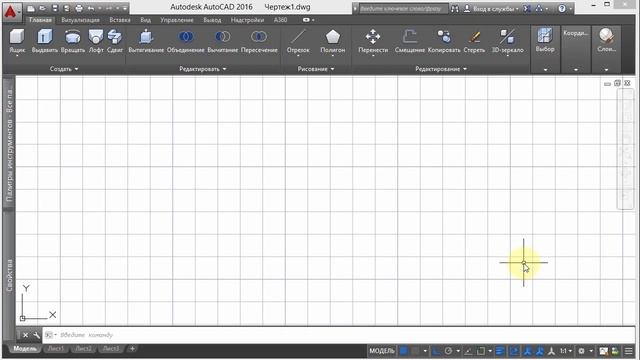Select the Выдавить extrude tool

point(45,41)
